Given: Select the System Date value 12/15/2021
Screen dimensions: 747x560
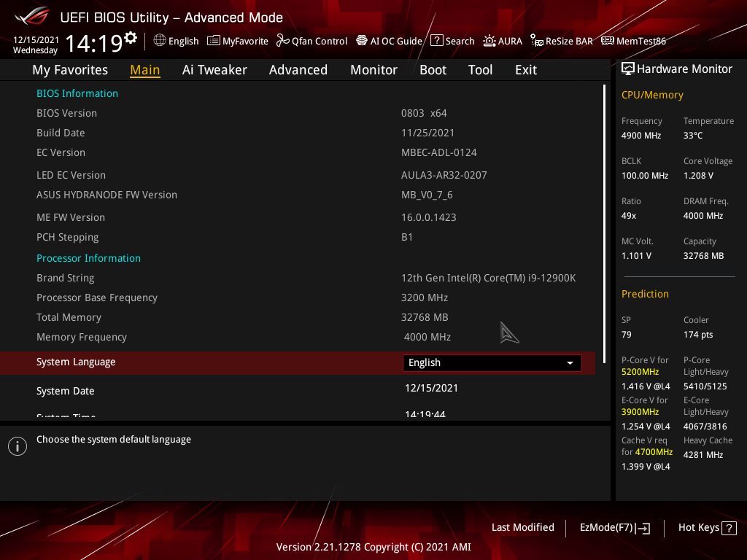Looking at the screenshot, I should [431, 388].
